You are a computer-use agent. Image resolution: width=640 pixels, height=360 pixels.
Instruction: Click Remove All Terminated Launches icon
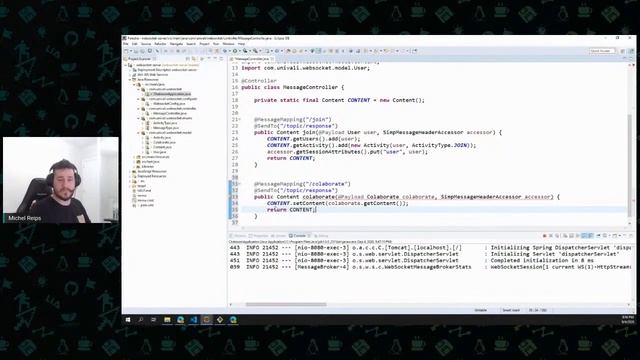point(557,236)
